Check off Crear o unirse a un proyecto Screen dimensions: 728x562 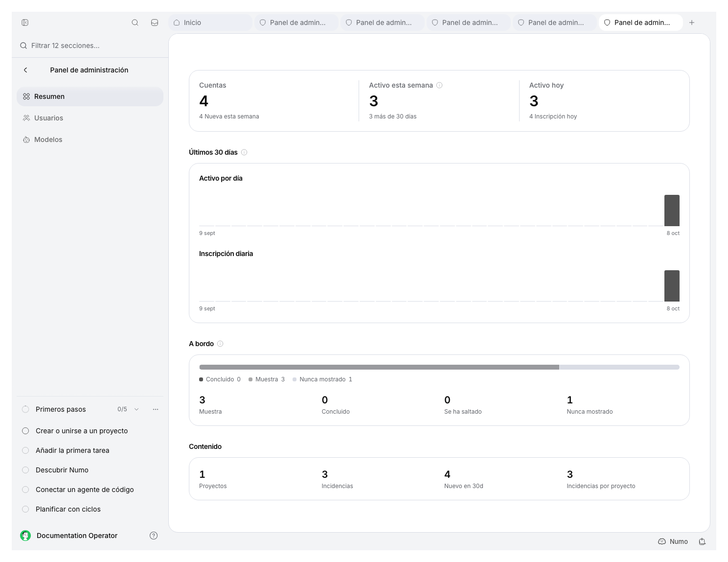pyautogui.click(x=25, y=431)
